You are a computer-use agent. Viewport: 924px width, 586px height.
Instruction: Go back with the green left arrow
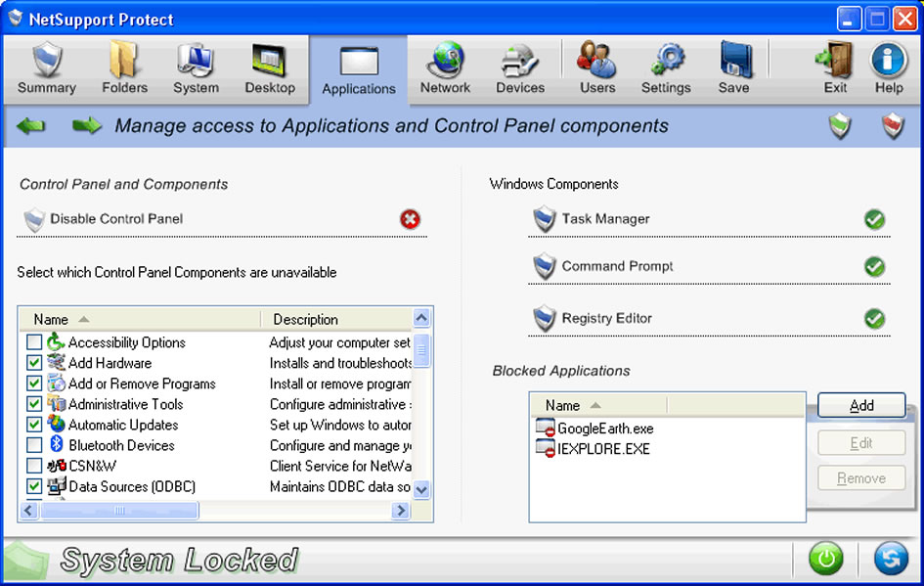30,125
